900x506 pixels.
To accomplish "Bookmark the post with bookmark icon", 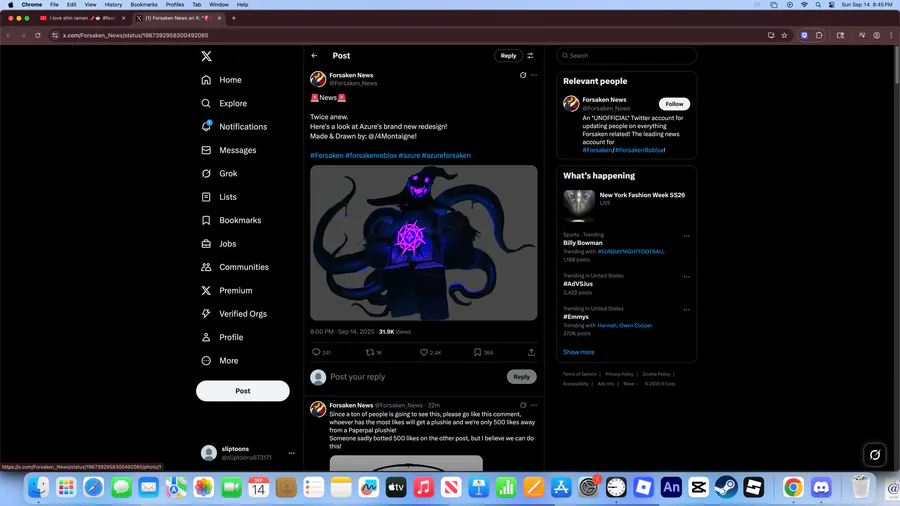I will pyautogui.click(x=477, y=352).
